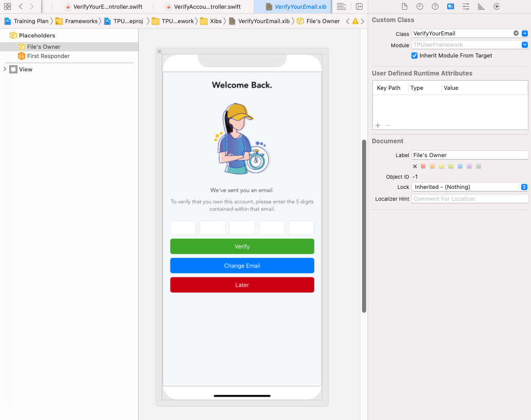Open Training Plan in the jump bar

tap(27, 21)
